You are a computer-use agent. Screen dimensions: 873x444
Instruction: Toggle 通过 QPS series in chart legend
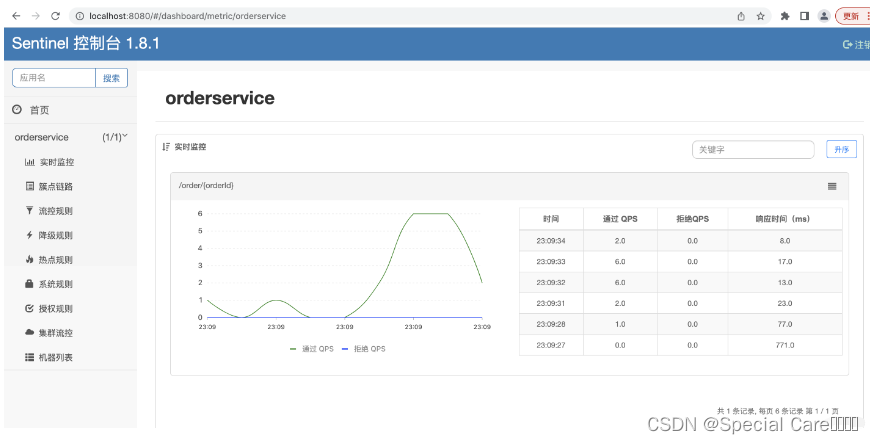click(311, 349)
